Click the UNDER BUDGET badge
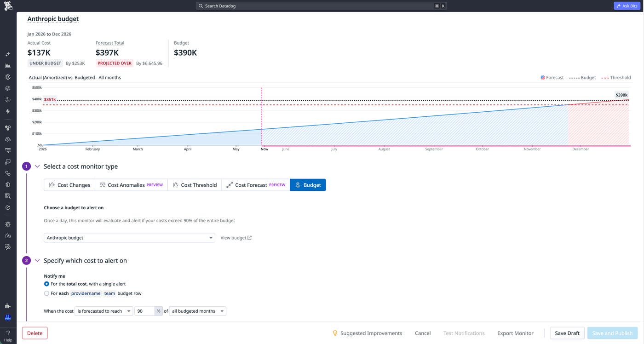 coord(45,63)
